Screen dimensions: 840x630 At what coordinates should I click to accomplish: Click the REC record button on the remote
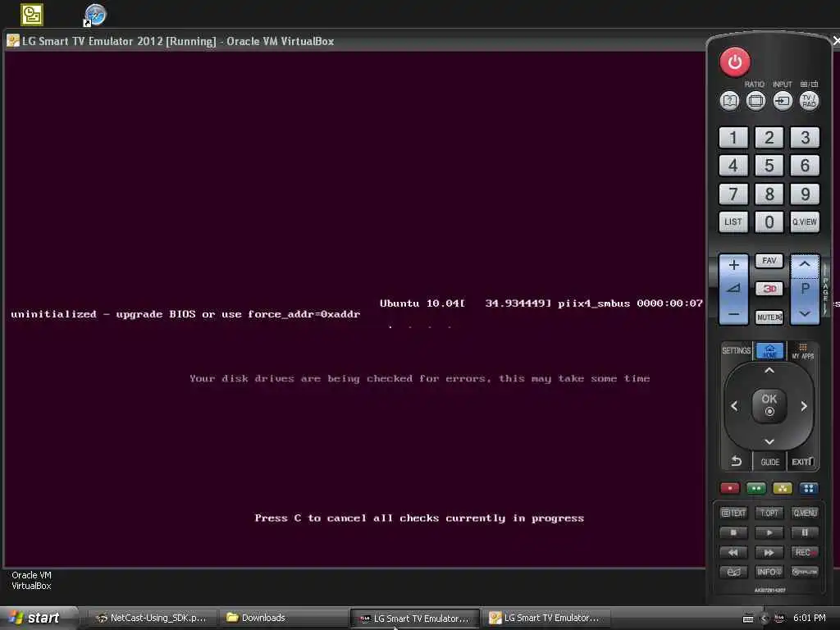(x=805, y=552)
